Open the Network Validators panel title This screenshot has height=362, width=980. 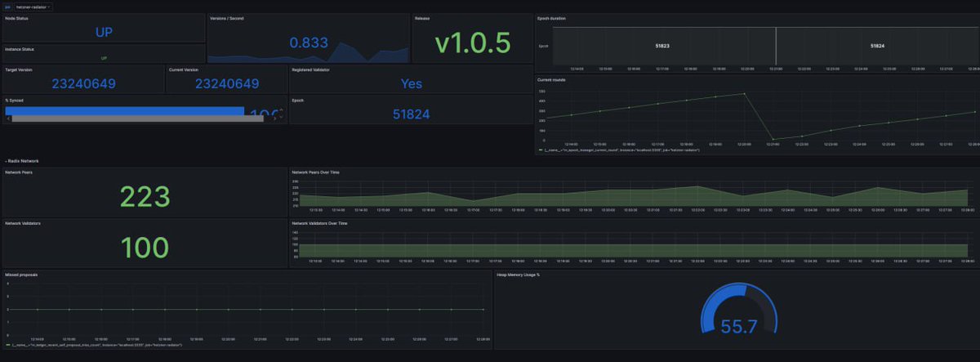point(22,222)
